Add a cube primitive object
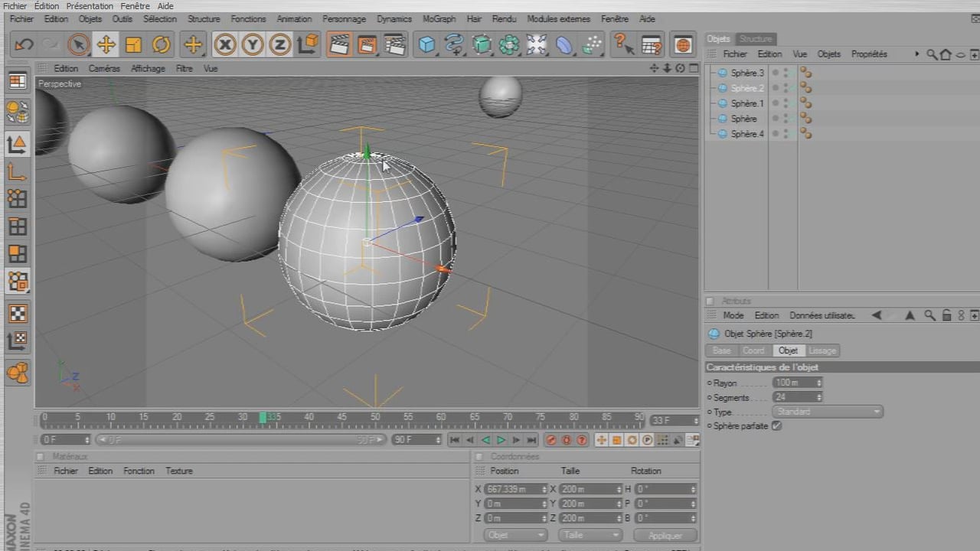Image resolution: width=980 pixels, height=551 pixels. click(x=426, y=45)
